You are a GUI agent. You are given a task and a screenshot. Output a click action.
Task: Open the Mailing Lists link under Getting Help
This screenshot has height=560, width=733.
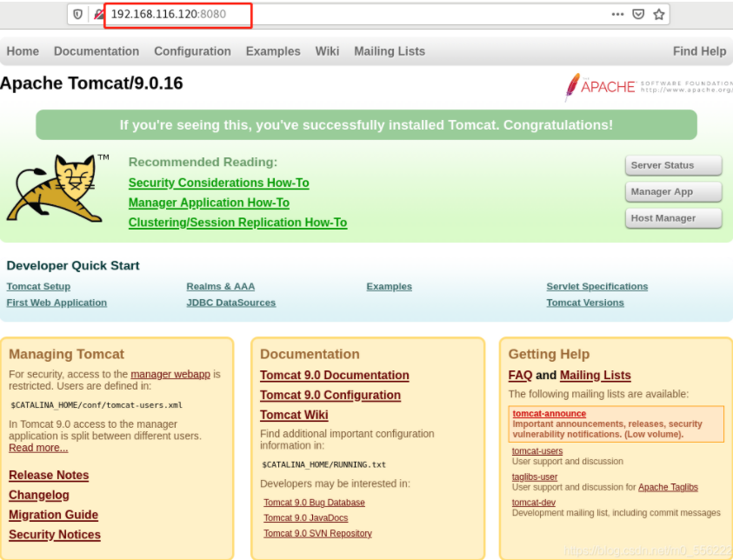click(x=595, y=375)
